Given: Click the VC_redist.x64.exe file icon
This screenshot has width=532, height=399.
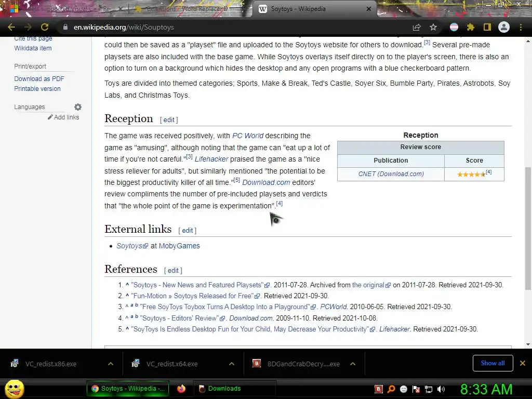Looking at the screenshot, I should tap(136, 364).
